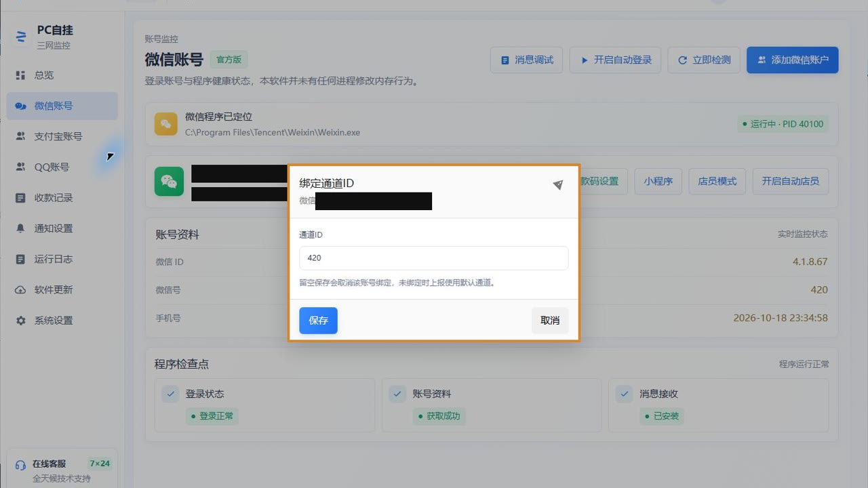Click the green WeChat account avatar

click(x=169, y=182)
